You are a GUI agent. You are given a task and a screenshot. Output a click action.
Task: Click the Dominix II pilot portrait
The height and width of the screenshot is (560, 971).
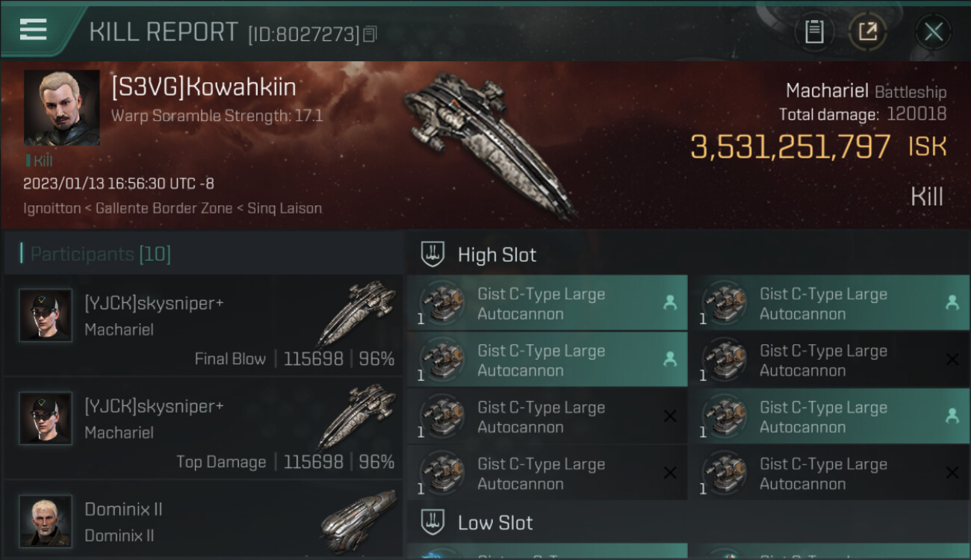tap(46, 520)
